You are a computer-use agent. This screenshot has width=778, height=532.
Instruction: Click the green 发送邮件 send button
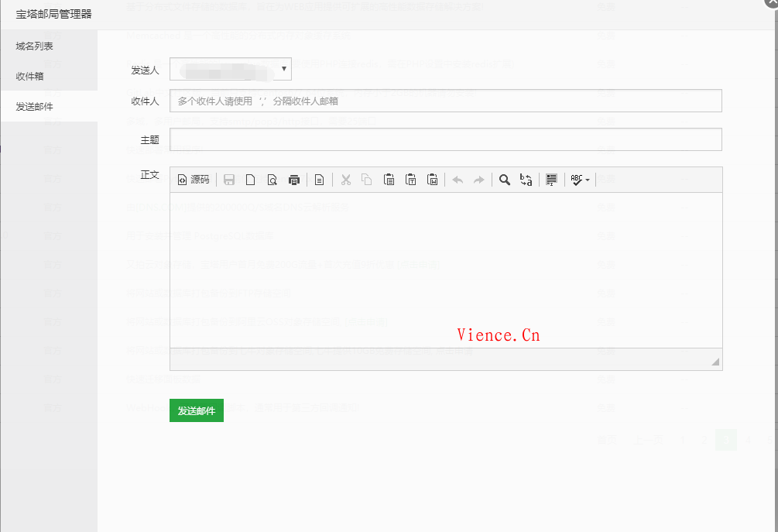pos(196,410)
